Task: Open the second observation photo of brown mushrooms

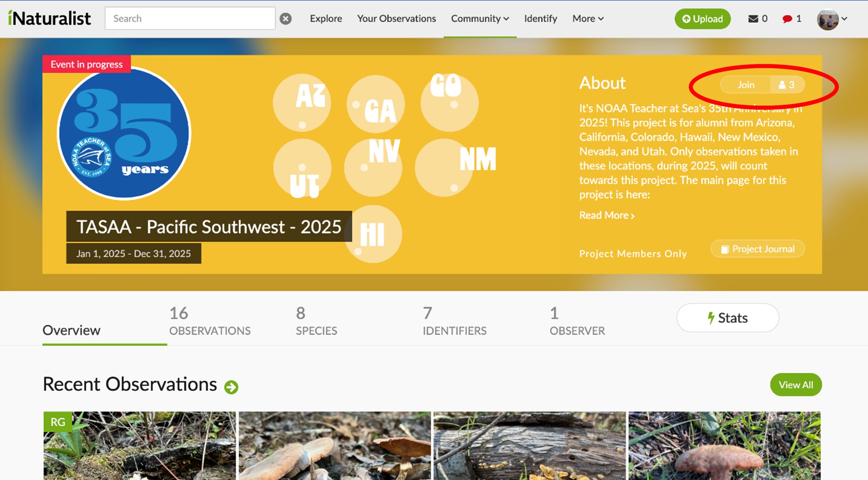Action: 335,446
